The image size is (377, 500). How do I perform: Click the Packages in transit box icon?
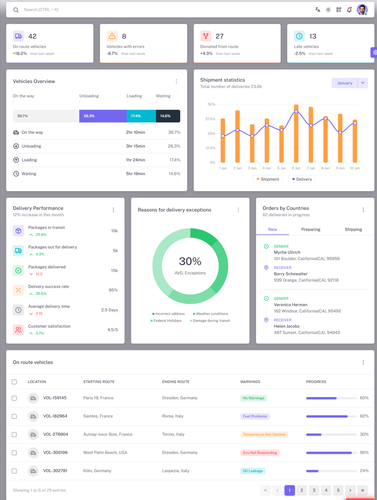click(18, 231)
